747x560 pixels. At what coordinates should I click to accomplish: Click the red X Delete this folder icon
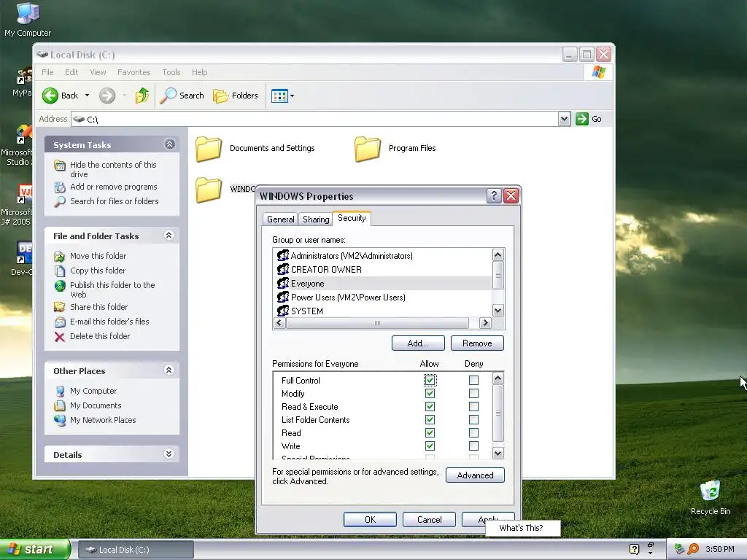point(60,337)
